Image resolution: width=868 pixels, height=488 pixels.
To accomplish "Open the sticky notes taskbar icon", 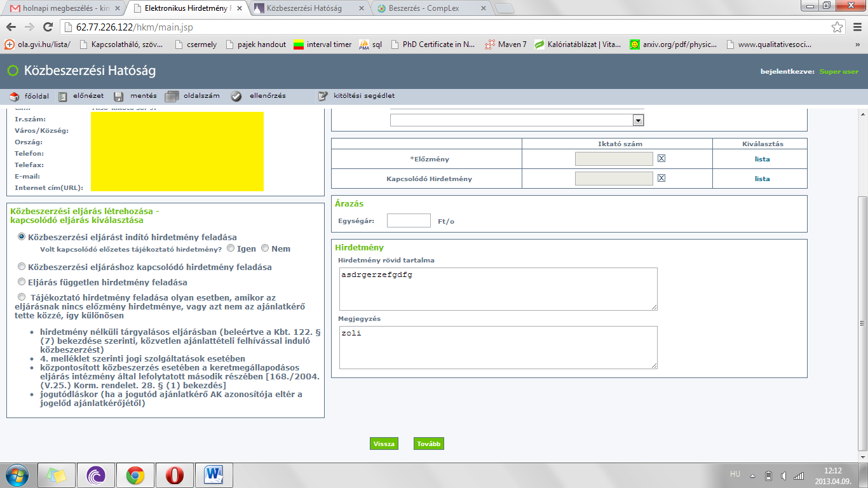I will click(x=56, y=475).
